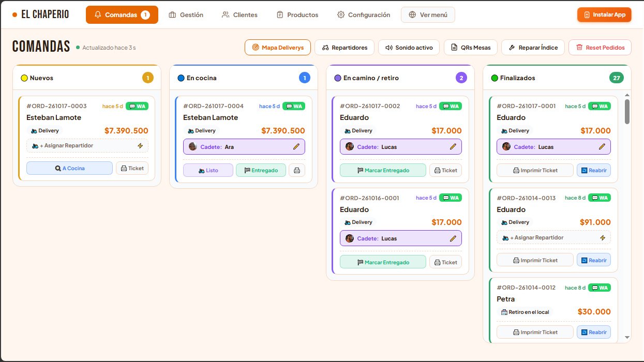The image size is (644, 362).
Task: Print Ticket for order ORD-261016-0001
Action: click(445, 262)
